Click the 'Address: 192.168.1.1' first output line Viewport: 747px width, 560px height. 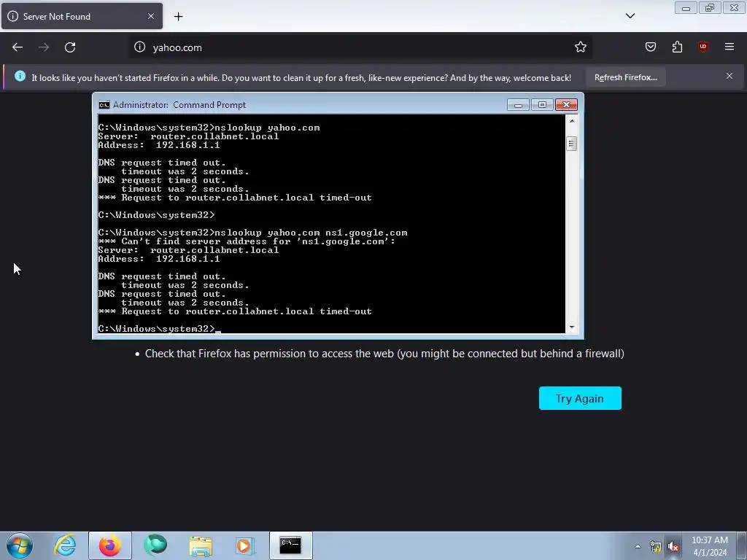pos(158,145)
